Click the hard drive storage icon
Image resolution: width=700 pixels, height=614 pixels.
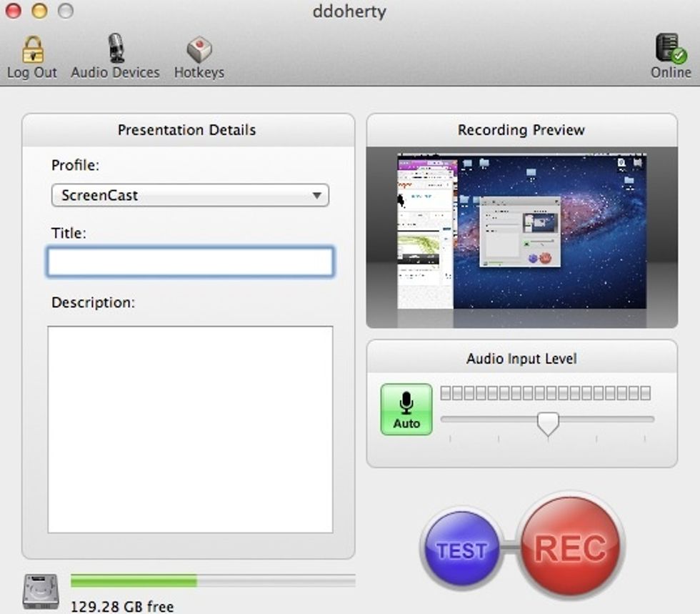click(x=41, y=590)
